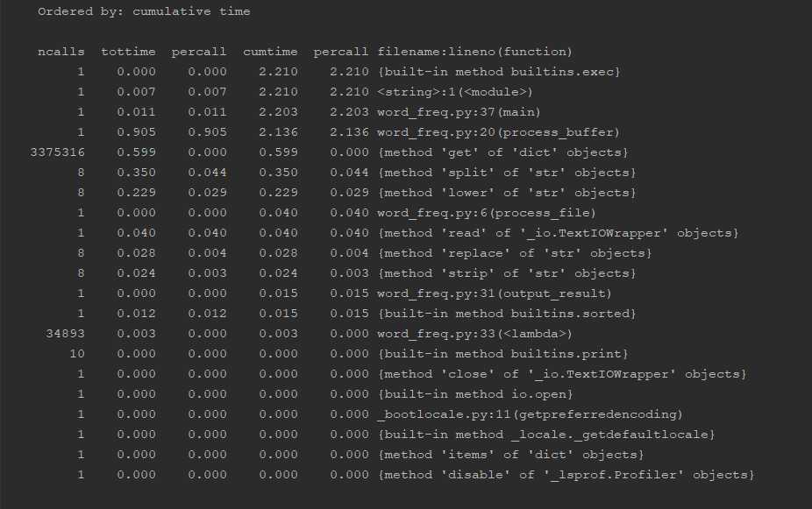Image resolution: width=812 pixels, height=509 pixels.
Task: Click the tottime column header
Action: [x=128, y=52]
